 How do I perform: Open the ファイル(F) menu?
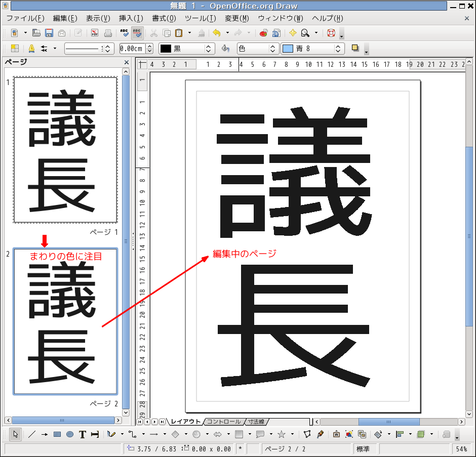coord(25,18)
